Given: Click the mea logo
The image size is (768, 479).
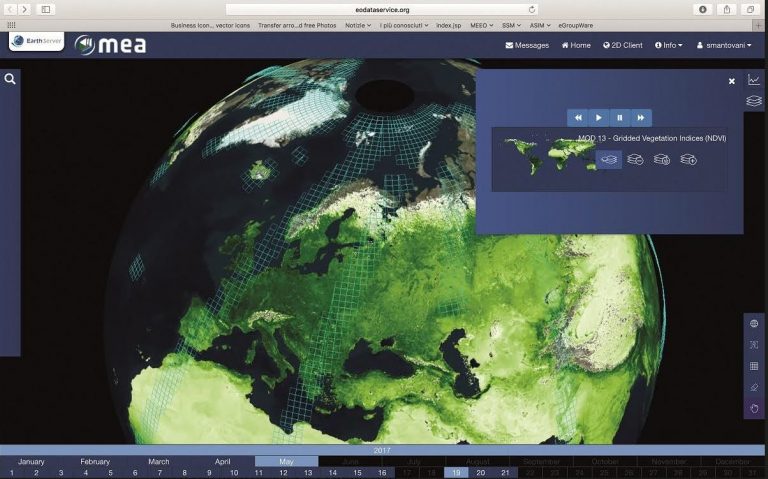Looking at the screenshot, I should (x=111, y=45).
